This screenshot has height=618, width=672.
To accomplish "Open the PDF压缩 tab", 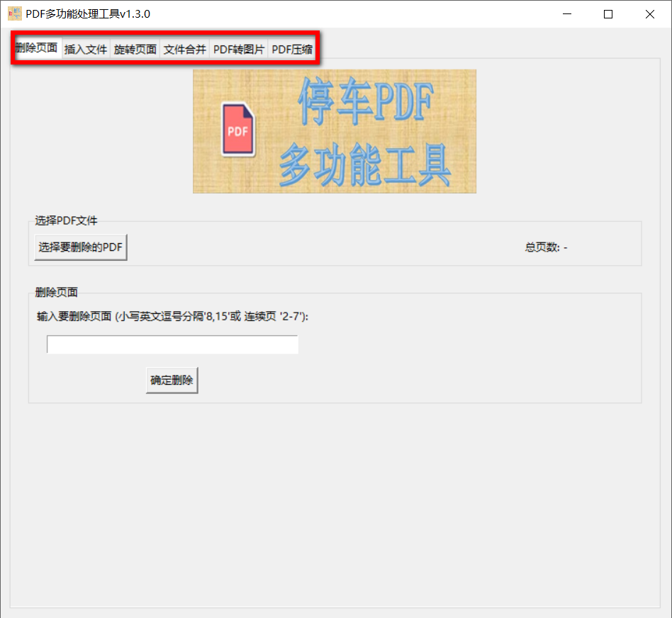I will click(291, 49).
